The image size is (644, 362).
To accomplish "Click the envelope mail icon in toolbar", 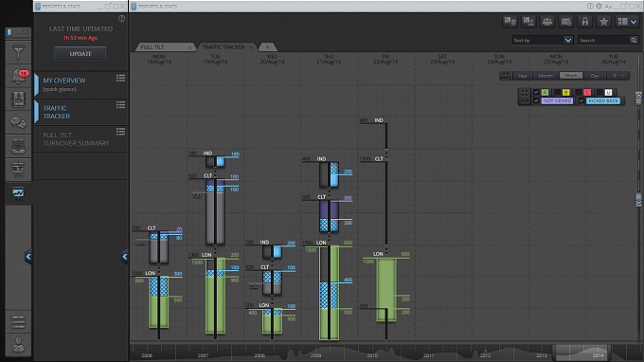I will click(x=566, y=22).
